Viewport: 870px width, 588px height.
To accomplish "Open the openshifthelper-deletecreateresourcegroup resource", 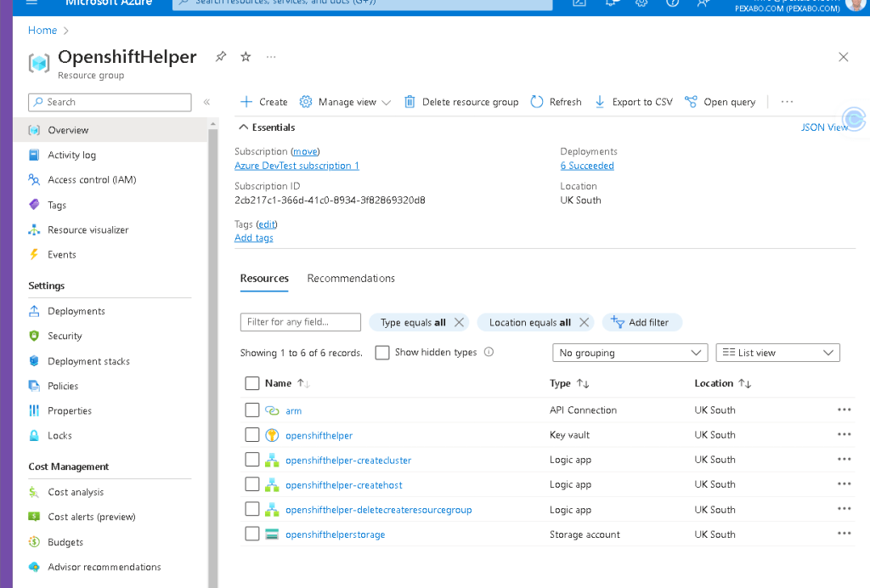I will [378, 510].
